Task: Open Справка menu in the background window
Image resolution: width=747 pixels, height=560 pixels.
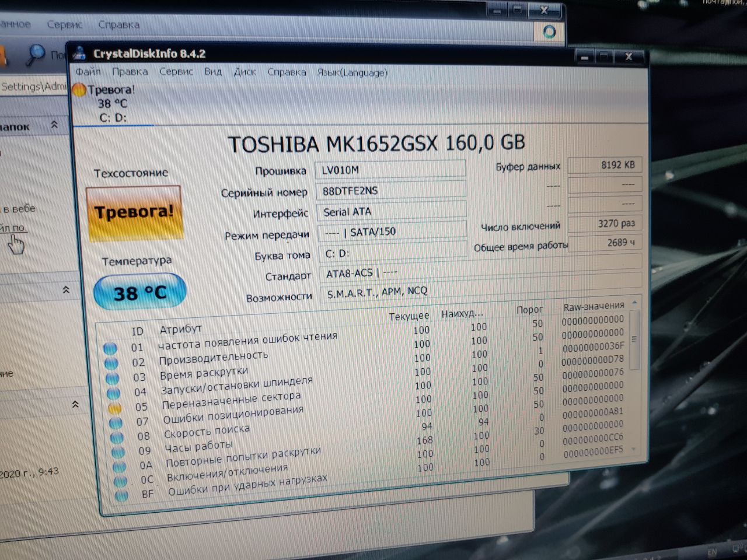Action: click(x=118, y=24)
